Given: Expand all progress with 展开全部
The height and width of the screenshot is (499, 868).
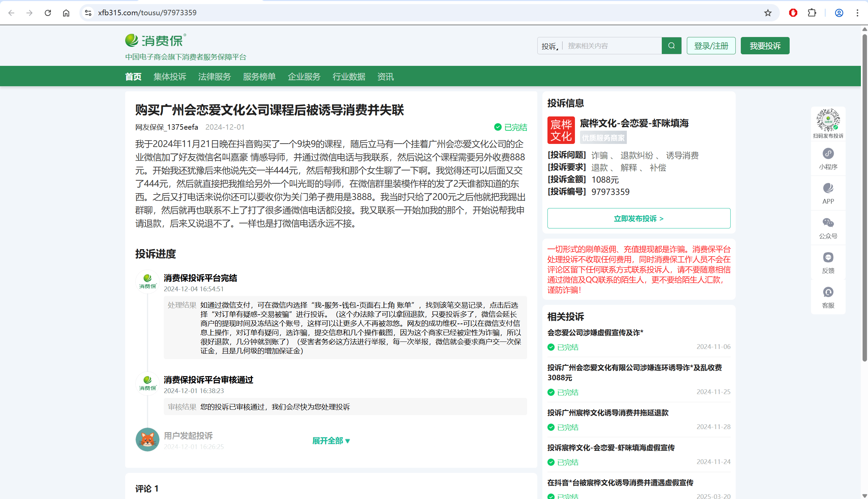Looking at the screenshot, I should (x=331, y=441).
